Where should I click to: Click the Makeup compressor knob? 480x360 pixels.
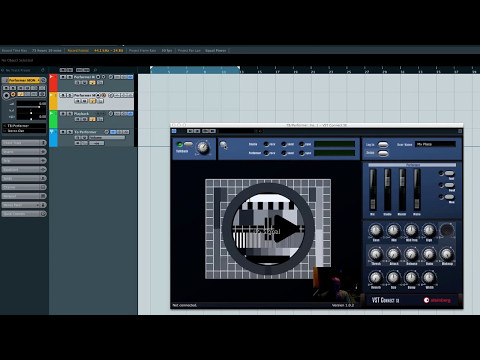click(x=447, y=254)
